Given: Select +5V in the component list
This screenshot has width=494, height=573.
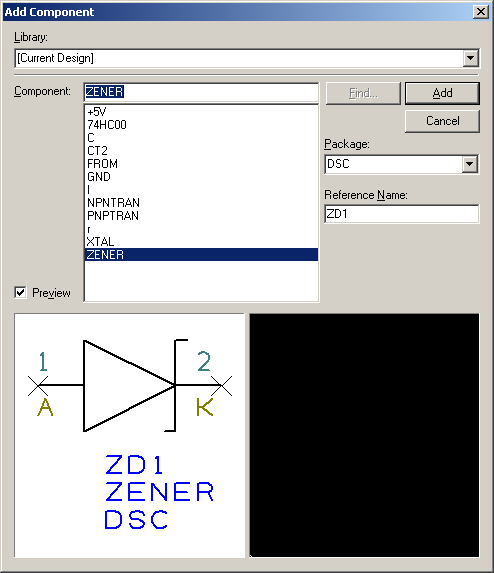Looking at the screenshot, I should (201, 112).
